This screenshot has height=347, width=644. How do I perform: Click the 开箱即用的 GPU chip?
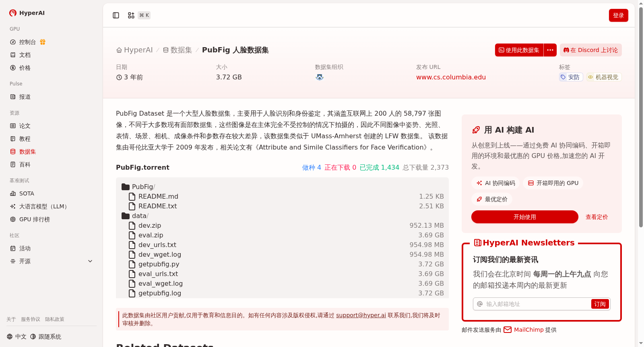553,183
